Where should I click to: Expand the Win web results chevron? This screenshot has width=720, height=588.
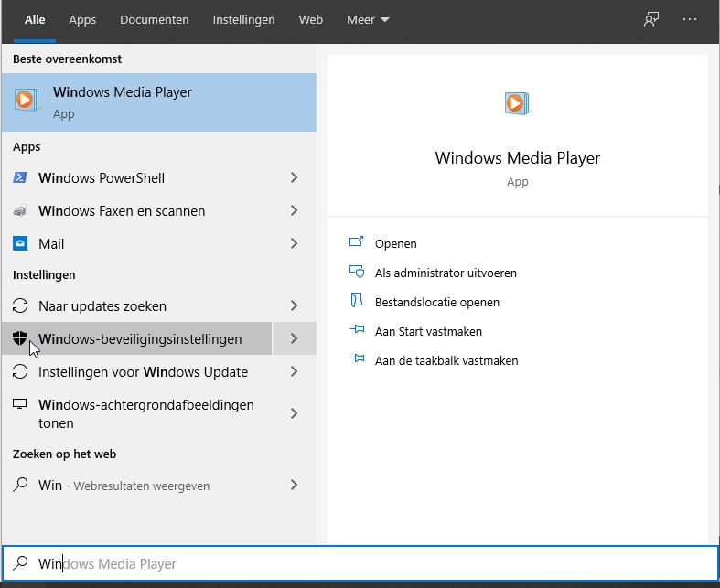coord(294,486)
